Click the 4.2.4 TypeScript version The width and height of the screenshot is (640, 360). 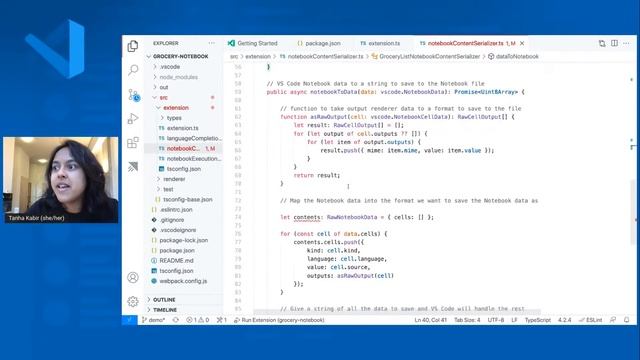(564, 320)
